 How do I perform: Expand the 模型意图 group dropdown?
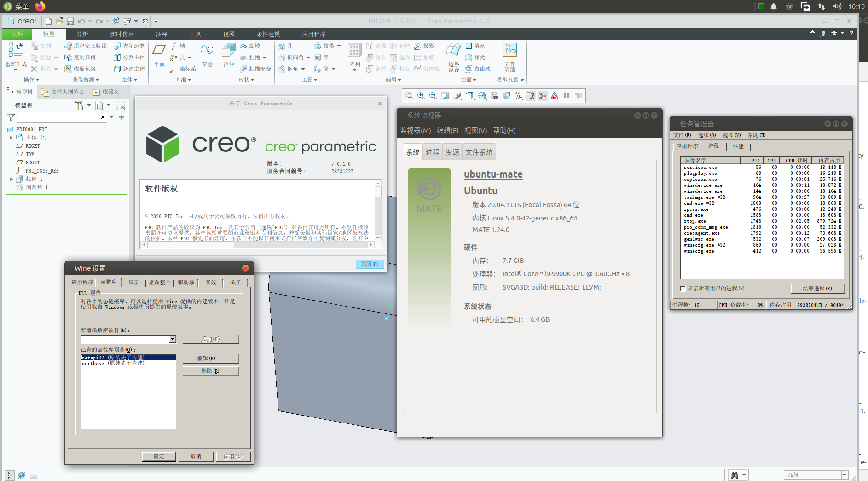point(510,80)
